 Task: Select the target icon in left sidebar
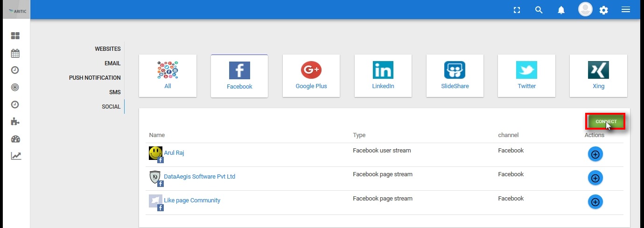[15, 87]
